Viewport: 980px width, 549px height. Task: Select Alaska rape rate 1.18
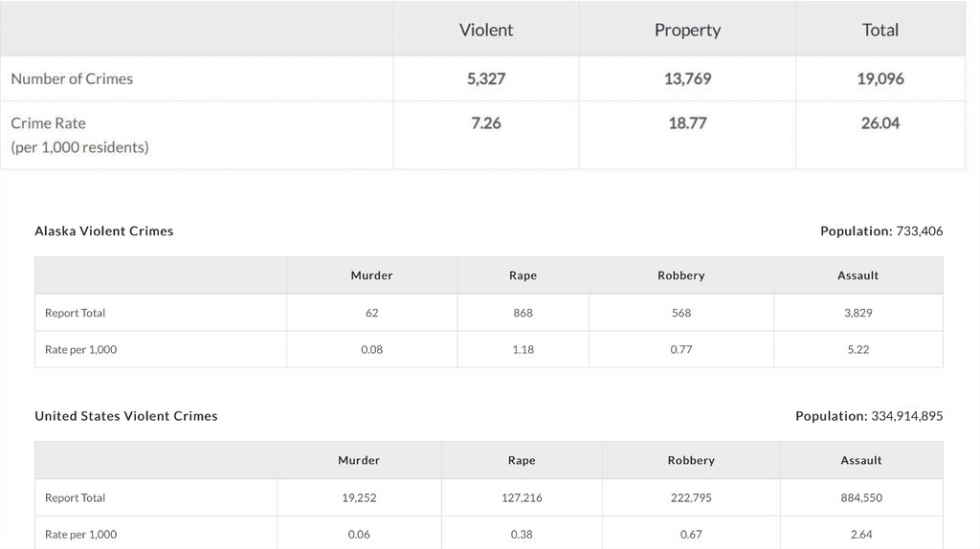pyautogui.click(x=523, y=349)
